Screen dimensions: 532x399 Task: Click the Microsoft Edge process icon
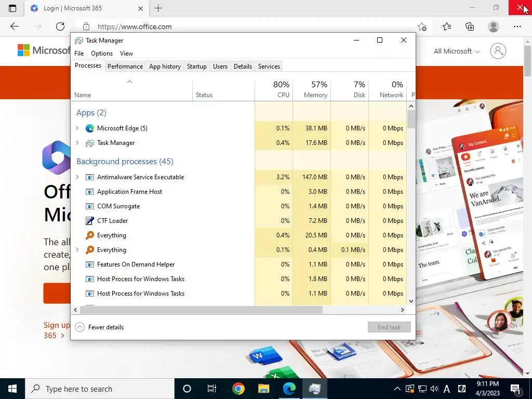[89, 128]
